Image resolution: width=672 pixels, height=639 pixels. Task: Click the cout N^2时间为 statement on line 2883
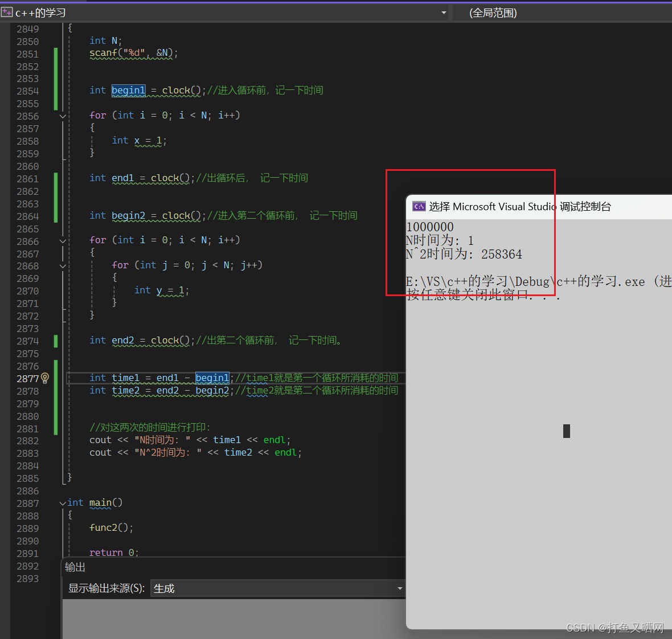point(195,453)
